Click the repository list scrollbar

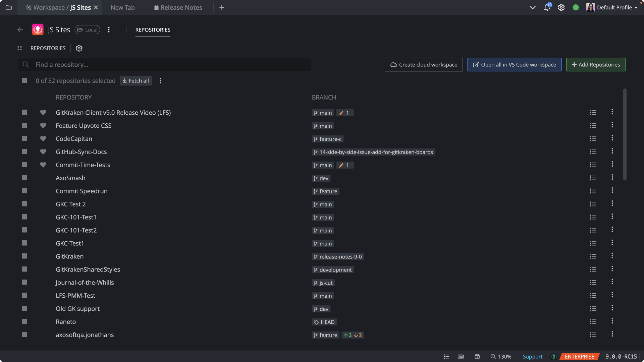click(625, 134)
